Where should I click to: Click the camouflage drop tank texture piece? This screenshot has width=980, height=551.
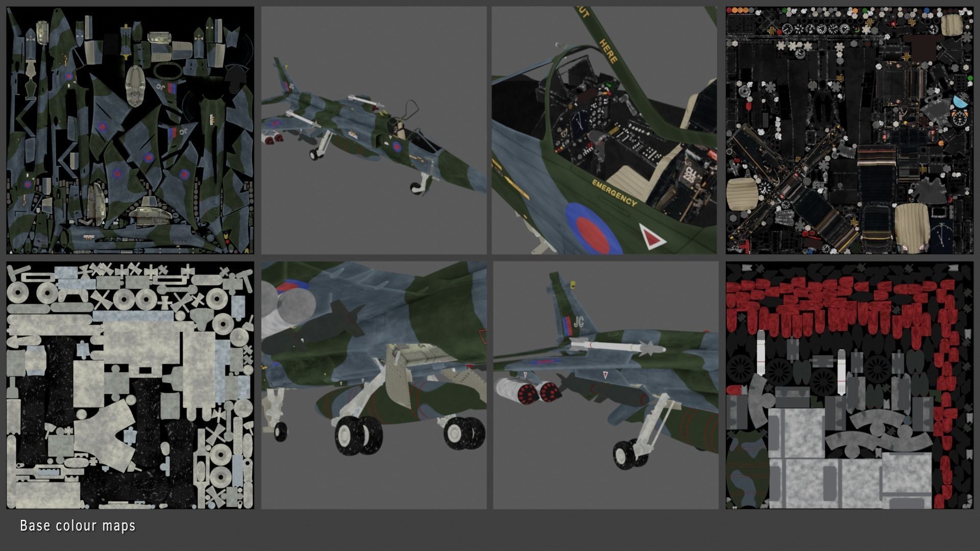click(x=747, y=468)
